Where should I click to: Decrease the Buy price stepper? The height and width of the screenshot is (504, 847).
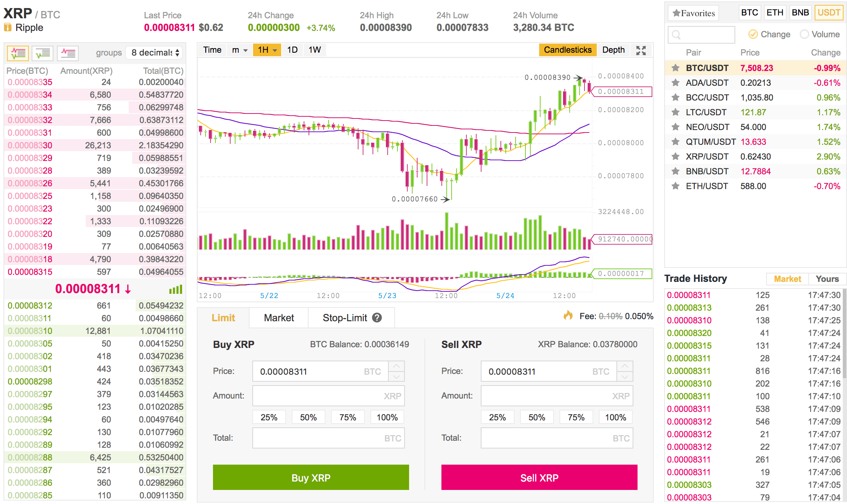point(396,376)
